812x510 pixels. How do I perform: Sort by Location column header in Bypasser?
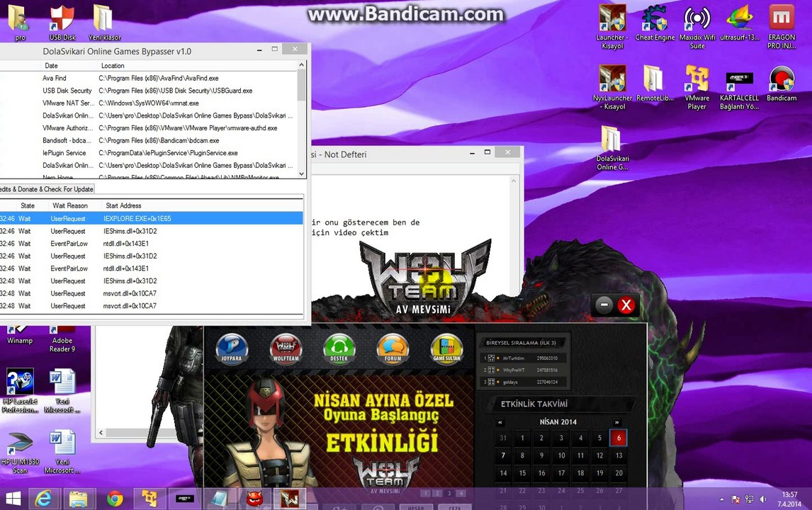(113, 66)
